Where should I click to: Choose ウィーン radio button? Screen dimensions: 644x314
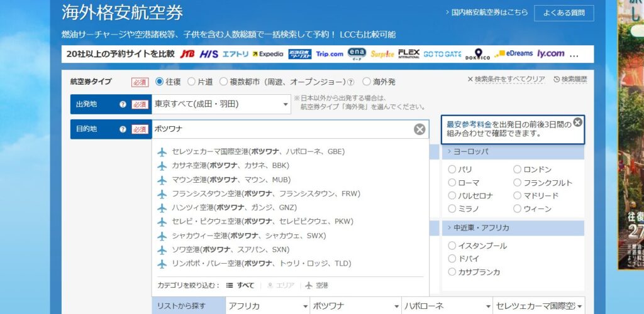tap(517, 208)
